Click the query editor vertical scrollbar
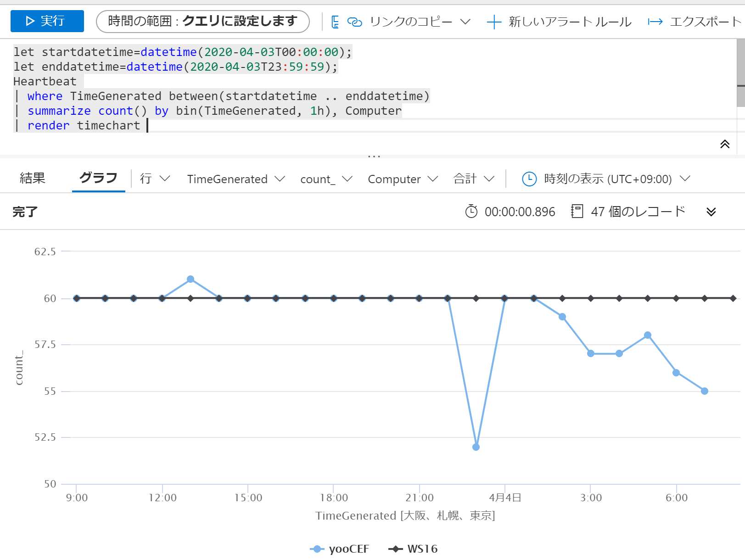 tap(740, 73)
